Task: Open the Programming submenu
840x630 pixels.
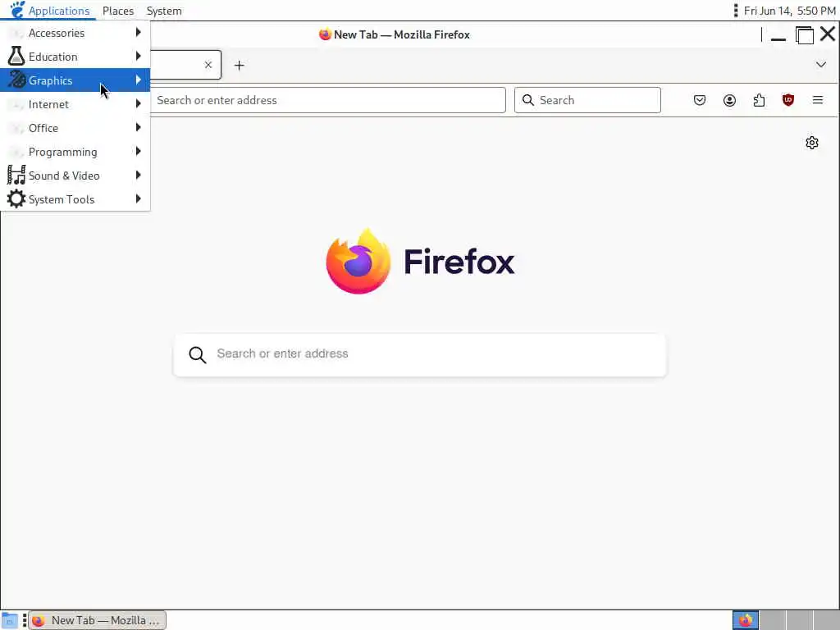Action: click(x=75, y=152)
